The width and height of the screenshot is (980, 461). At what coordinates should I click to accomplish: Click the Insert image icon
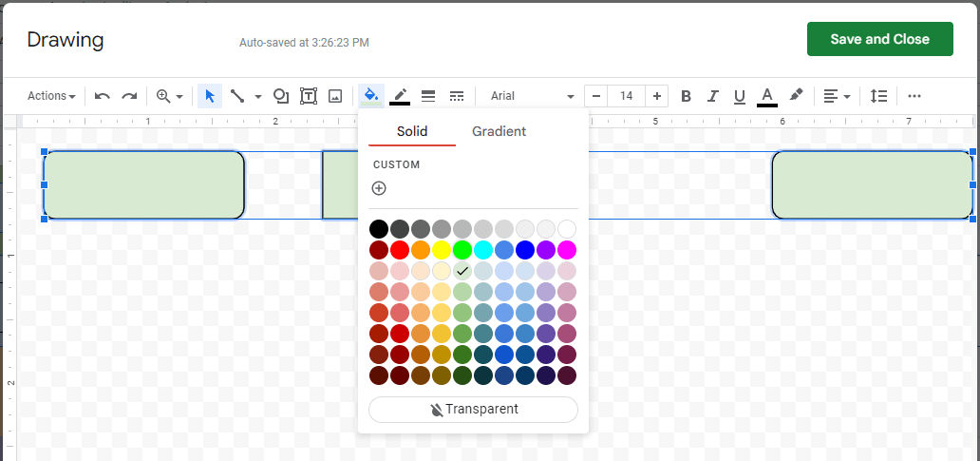click(x=335, y=96)
